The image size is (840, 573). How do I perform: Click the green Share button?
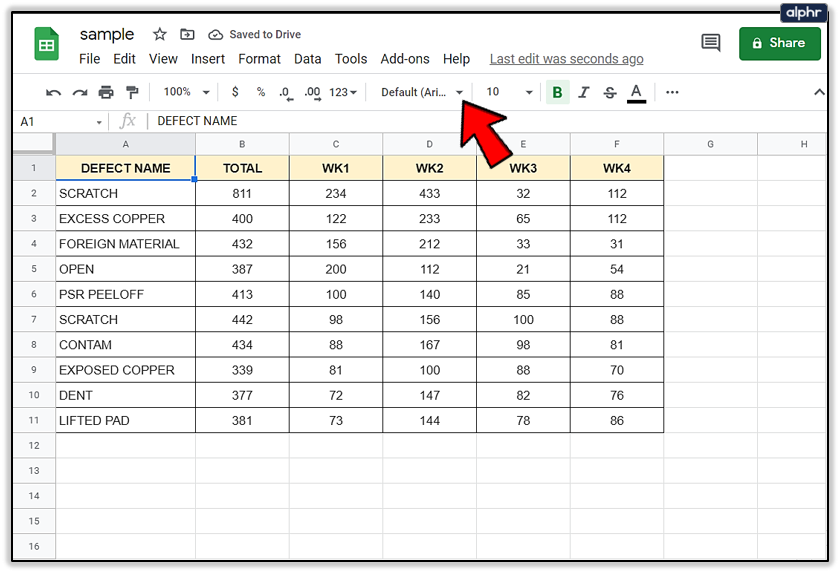click(x=778, y=43)
